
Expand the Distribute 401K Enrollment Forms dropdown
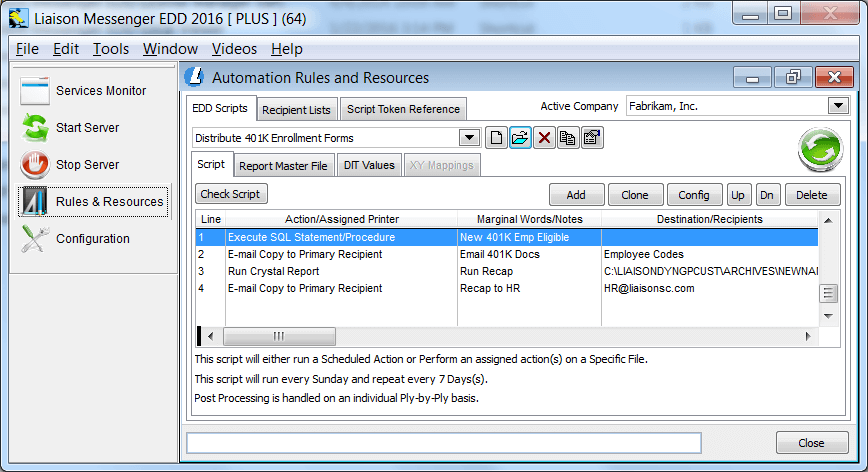click(x=469, y=138)
